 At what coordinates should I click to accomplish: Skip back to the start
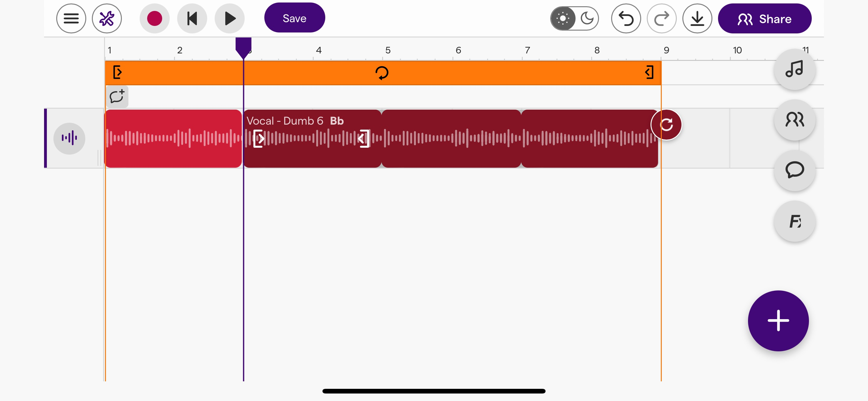click(192, 18)
